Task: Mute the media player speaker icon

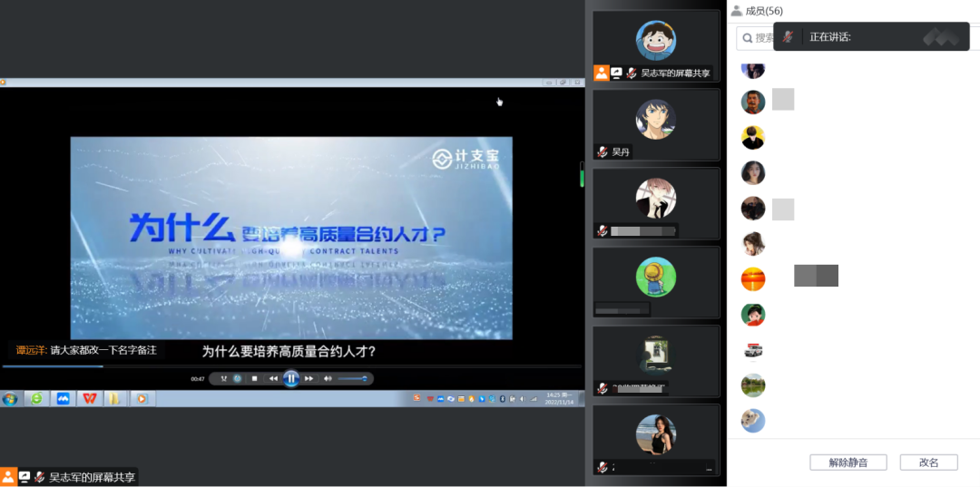Action: (328, 378)
